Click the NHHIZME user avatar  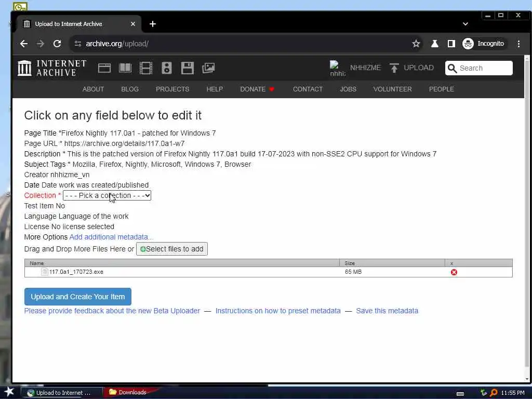coord(338,68)
